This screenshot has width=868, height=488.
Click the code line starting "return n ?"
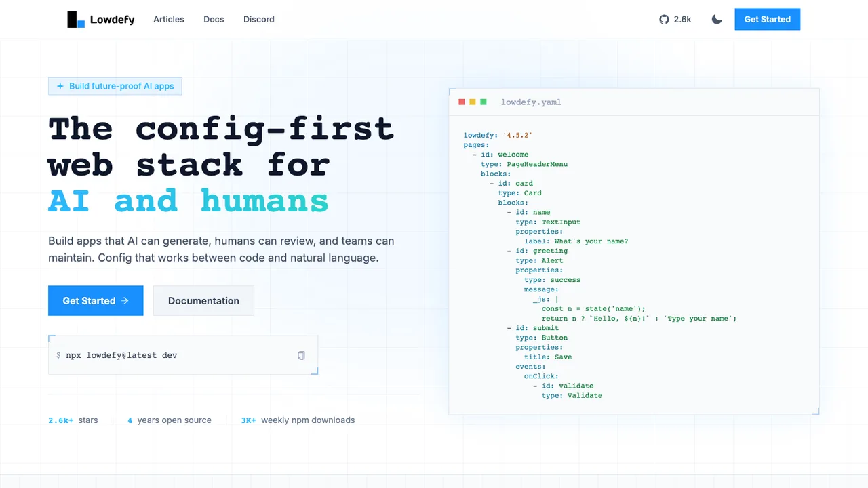coord(639,319)
